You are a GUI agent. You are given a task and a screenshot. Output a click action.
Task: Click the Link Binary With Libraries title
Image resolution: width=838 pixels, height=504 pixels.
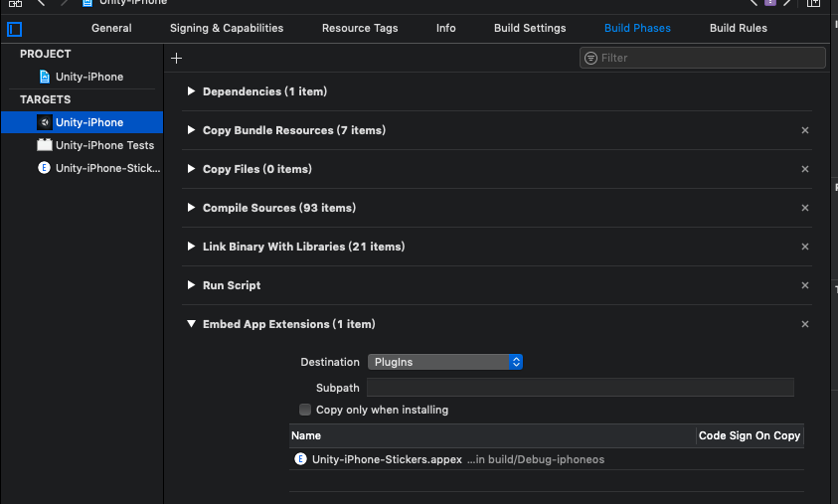303,247
